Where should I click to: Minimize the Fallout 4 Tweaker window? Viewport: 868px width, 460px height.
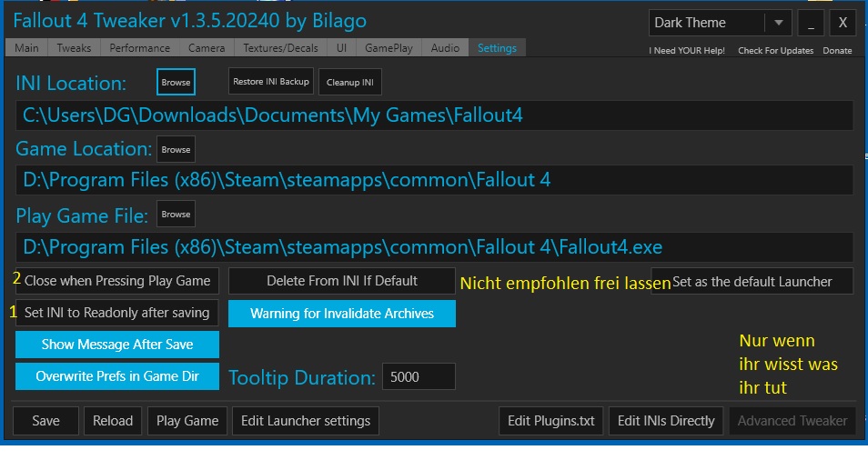tap(811, 24)
